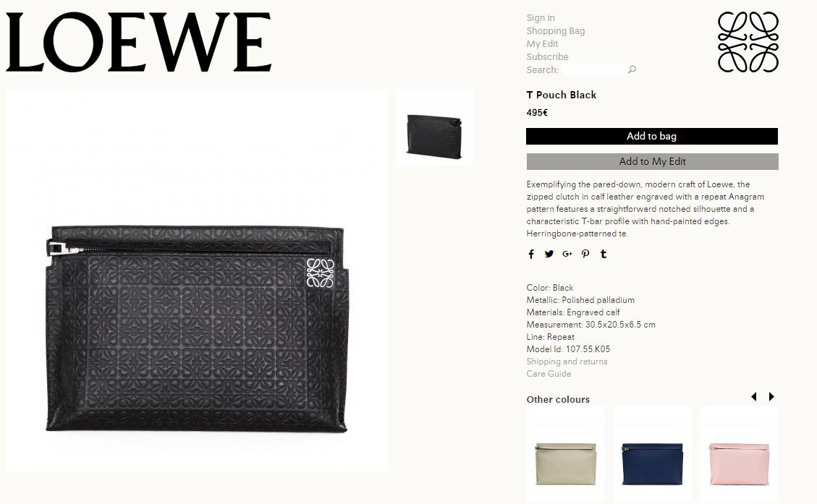The height and width of the screenshot is (504, 817).
Task: Select the black pouch side-view thumbnail
Action: point(435,128)
